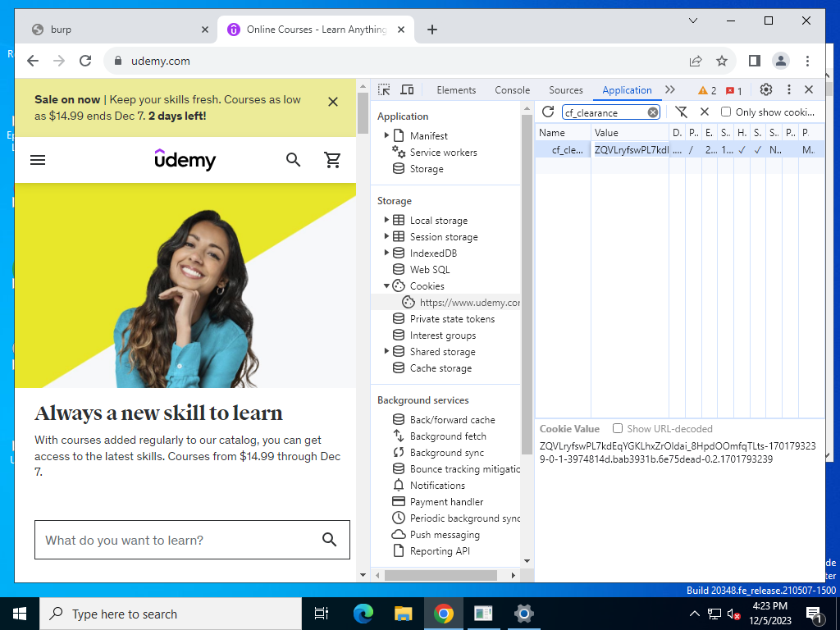This screenshot has height=630, width=840.
Task: Refresh the cookies table
Action: pyautogui.click(x=547, y=112)
